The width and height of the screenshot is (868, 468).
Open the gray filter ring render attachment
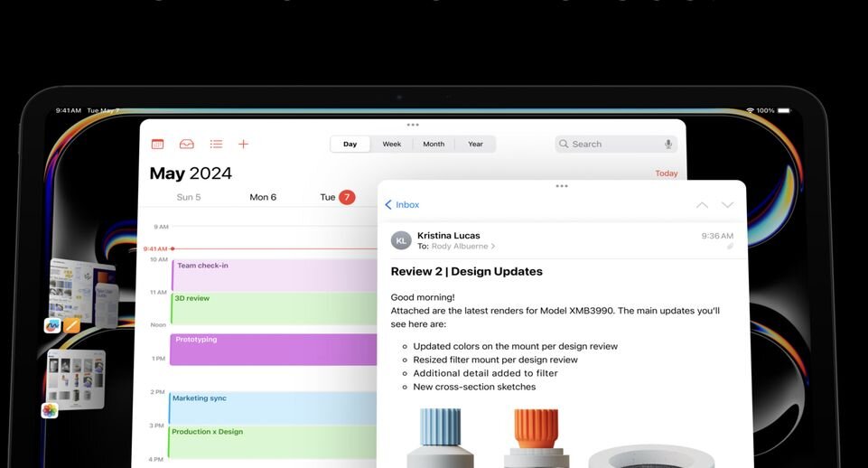[651, 456]
